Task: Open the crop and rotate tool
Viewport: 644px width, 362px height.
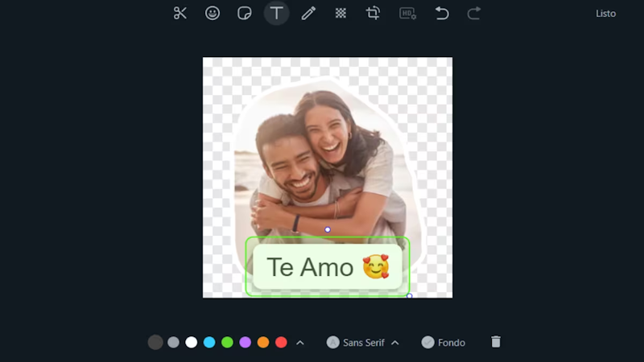Action: 373,13
